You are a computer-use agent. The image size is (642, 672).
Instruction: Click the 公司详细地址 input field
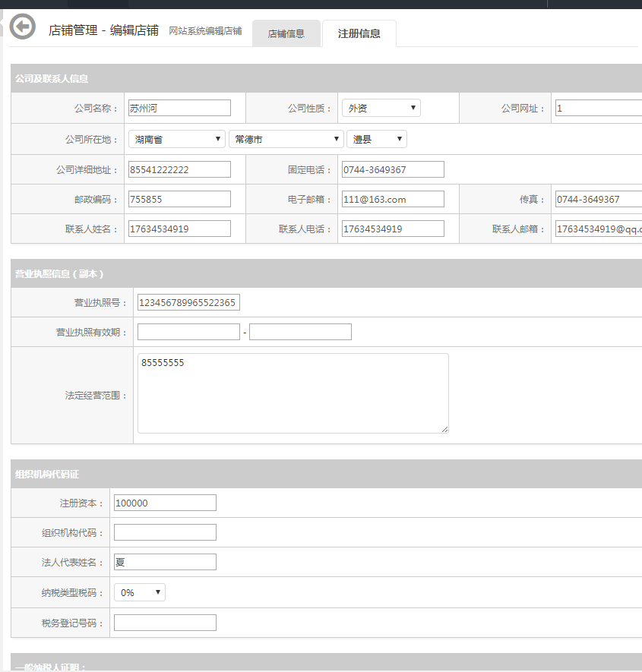click(179, 169)
